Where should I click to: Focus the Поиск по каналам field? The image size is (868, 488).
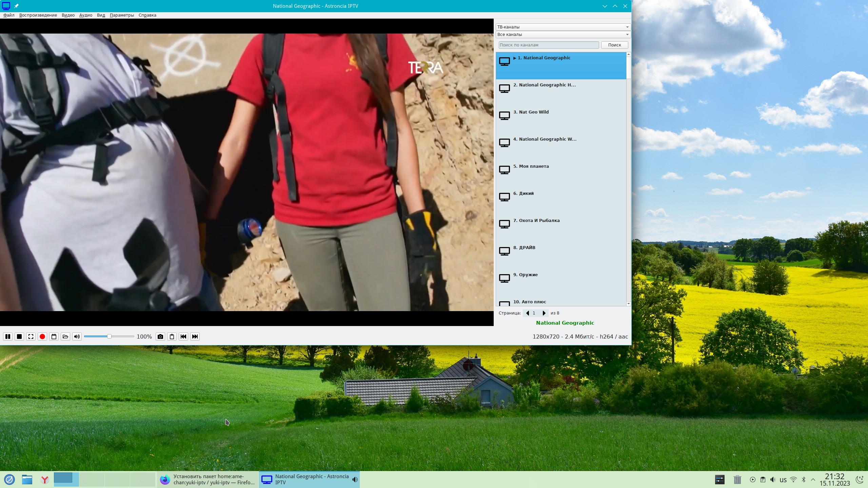click(x=548, y=45)
